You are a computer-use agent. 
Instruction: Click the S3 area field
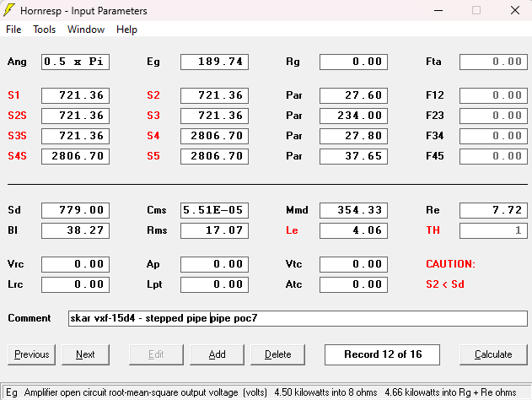tap(214, 116)
